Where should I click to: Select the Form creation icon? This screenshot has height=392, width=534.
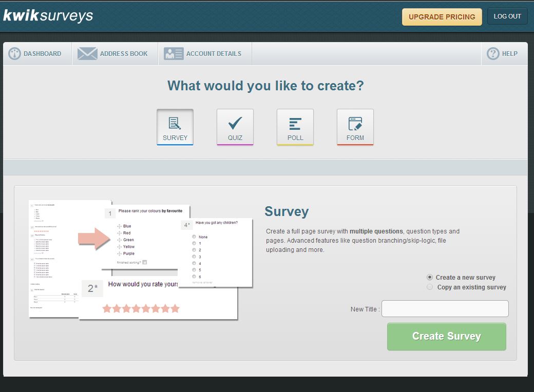(x=355, y=124)
